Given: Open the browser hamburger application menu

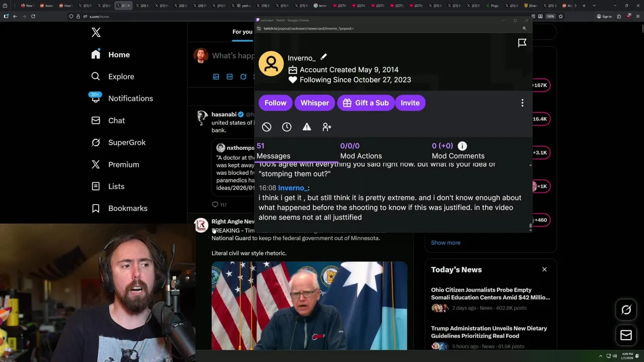Looking at the screenshot, I should coord(637,16).
